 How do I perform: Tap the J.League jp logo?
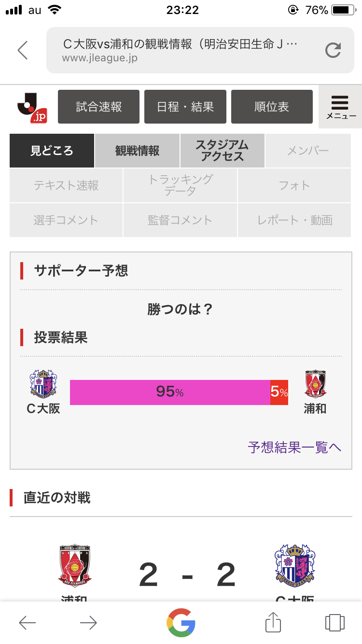(32, 107)
